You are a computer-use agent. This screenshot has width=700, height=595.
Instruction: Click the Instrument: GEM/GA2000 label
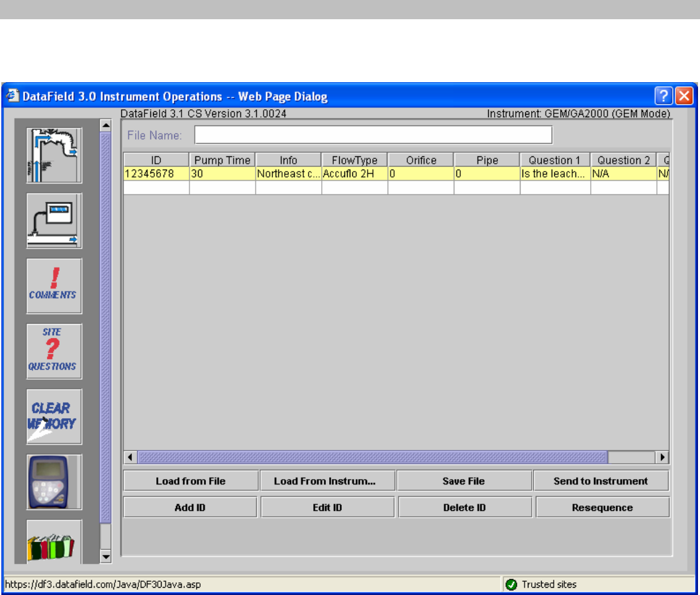point(579,113)
